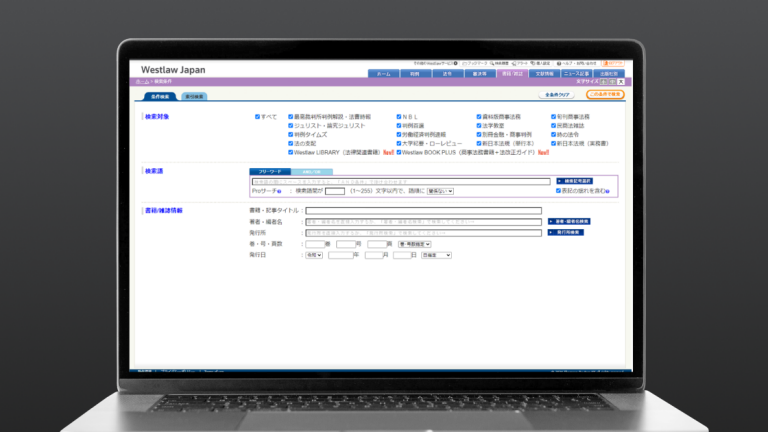The width and height of the screenshot is (768, 432).
Task: Click the 発行所検索 button
Action: coord(566,232)
